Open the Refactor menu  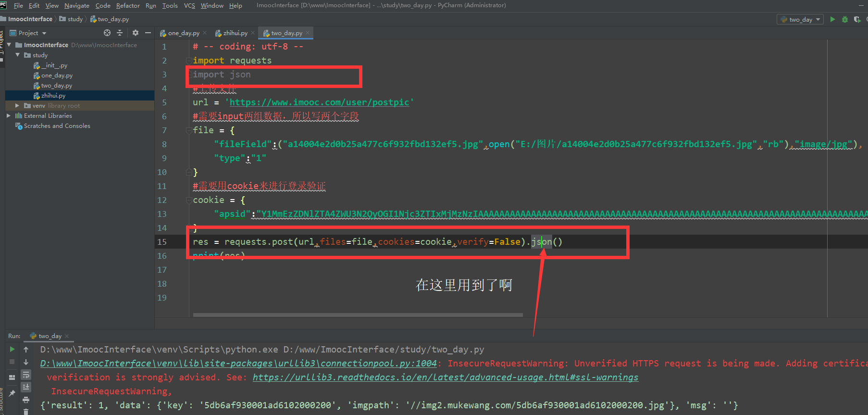[128, 5]
